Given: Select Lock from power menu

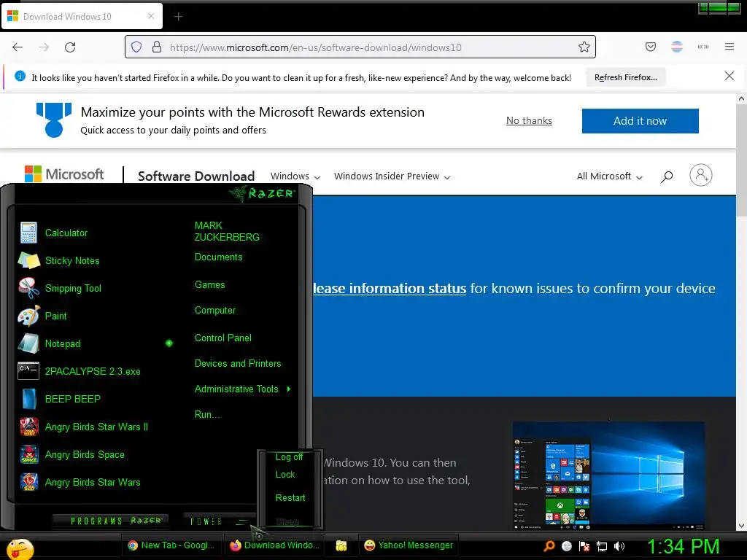Looking at the screenshot, I should tap(285, 475).
